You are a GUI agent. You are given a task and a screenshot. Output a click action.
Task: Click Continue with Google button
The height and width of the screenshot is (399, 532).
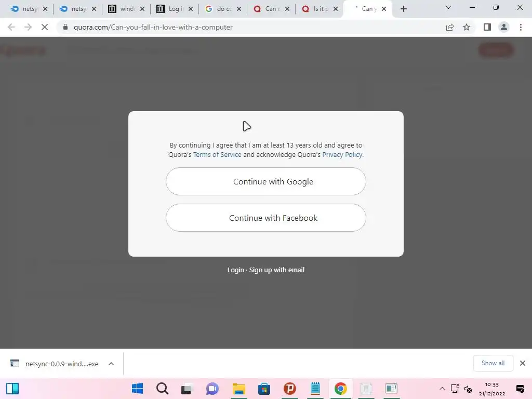coord(265,181)
